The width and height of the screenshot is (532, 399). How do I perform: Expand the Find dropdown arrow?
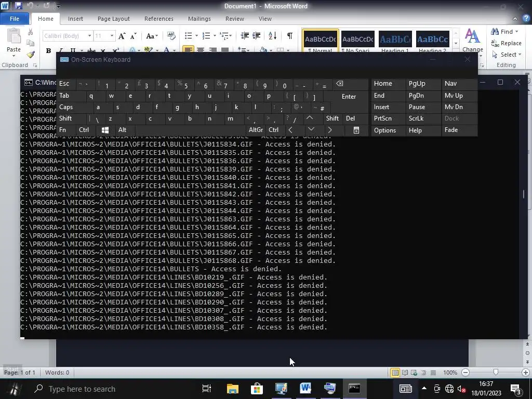pos(517,32)
